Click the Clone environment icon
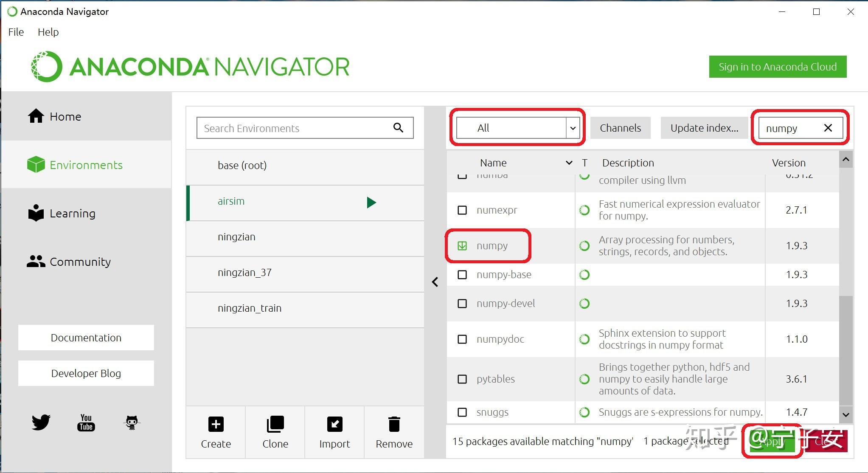This screenshot has height=473, width=868. point(275,424)
